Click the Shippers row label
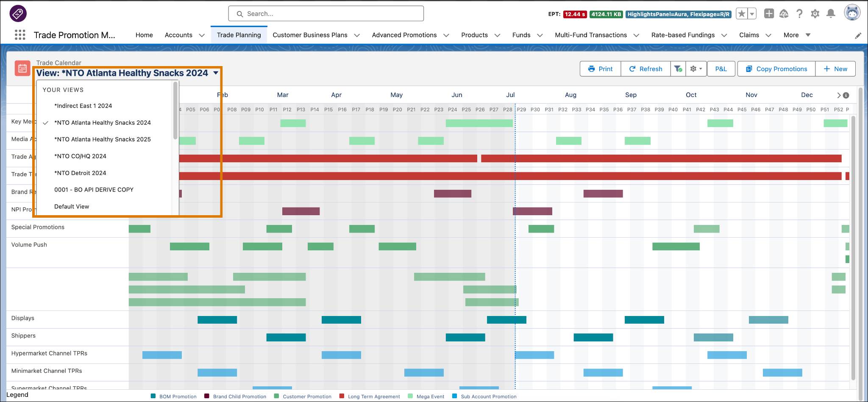Screen dimensions: 868x402 point(23,336)
